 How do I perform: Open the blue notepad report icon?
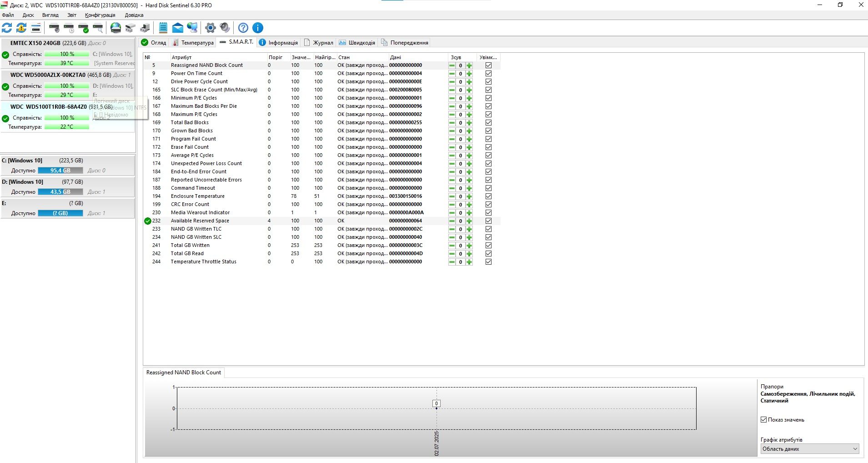tap(163, 28)
